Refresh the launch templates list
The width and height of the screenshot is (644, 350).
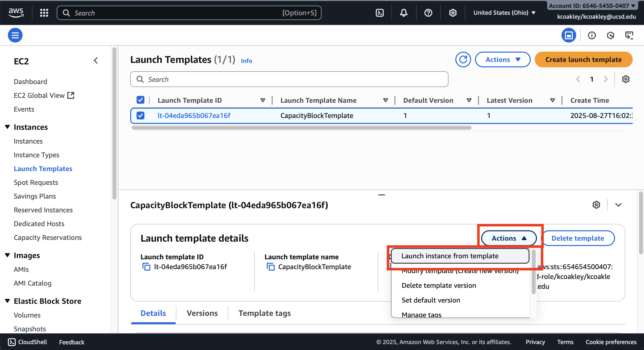[x=463, y=59]
